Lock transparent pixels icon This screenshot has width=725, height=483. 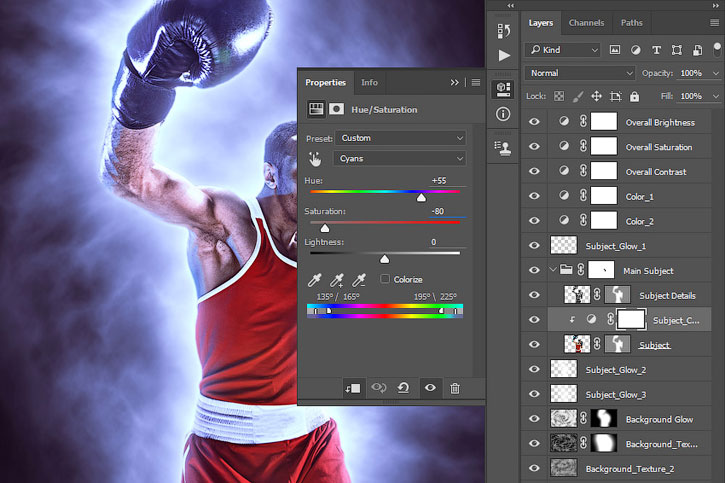(x=559, y=96)
